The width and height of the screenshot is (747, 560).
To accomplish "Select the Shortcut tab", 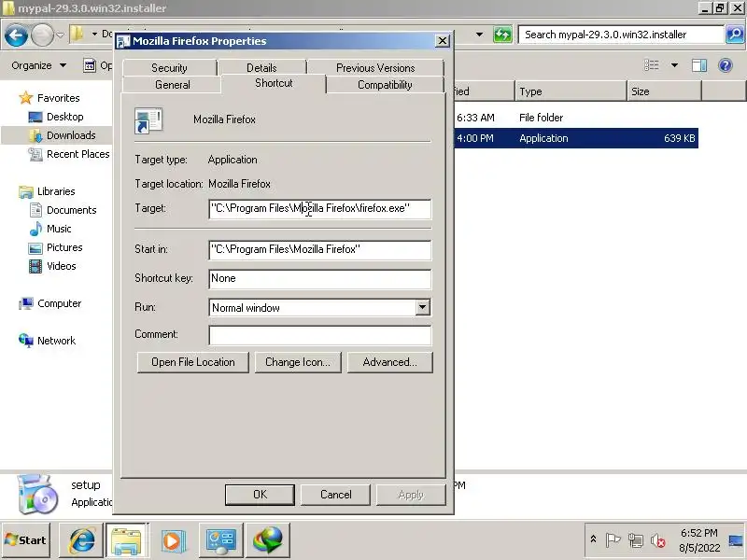I will [x=274, y=83].
